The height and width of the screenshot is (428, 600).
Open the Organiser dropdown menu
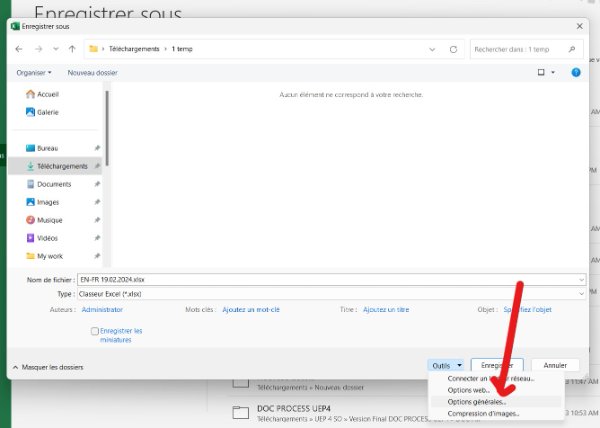34,73
